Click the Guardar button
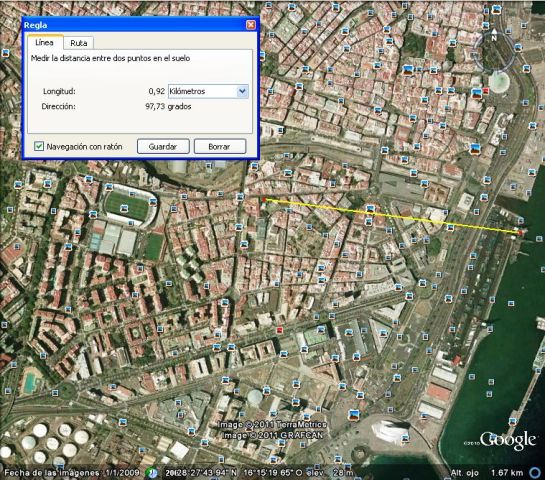The height and width of the screenshot is (480, 545). pos(163,146)
